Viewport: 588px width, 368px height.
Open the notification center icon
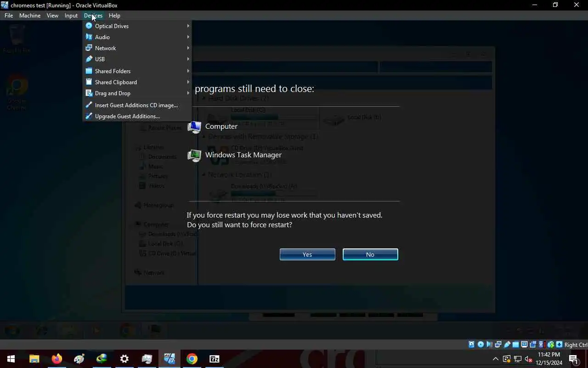tap(573, 359)
